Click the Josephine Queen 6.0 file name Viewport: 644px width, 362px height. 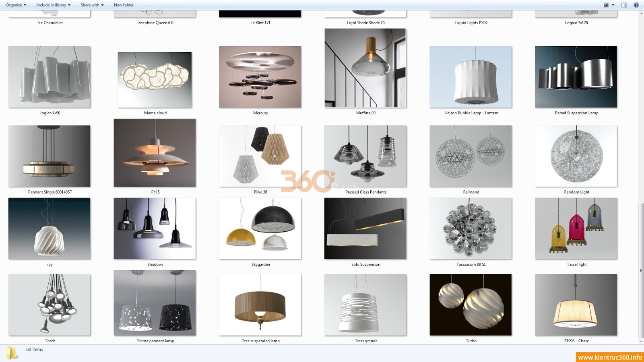click(x=155, y=23)
